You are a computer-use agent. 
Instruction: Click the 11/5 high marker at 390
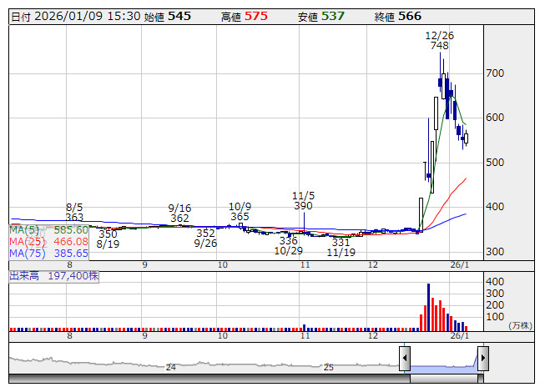(303, 200)
